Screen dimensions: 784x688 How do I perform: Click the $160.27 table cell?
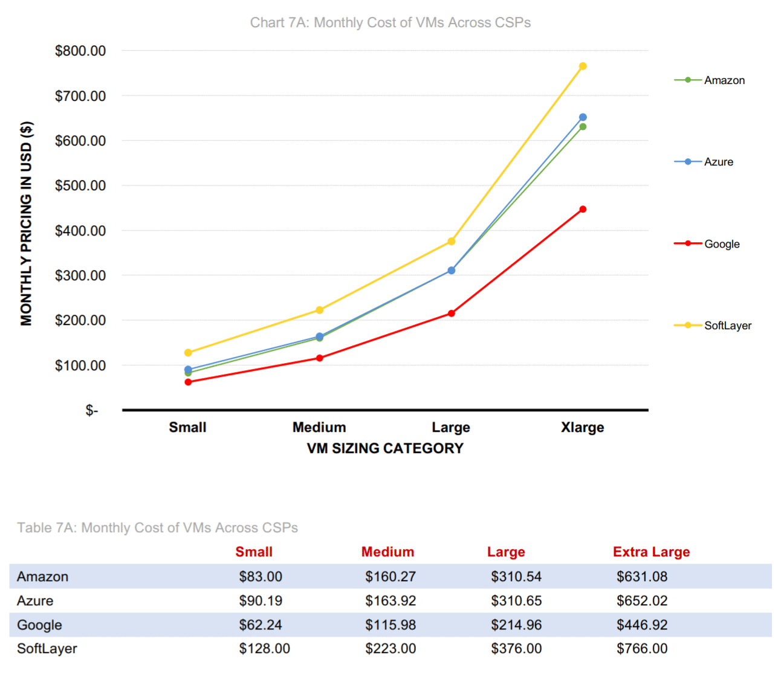390,577
